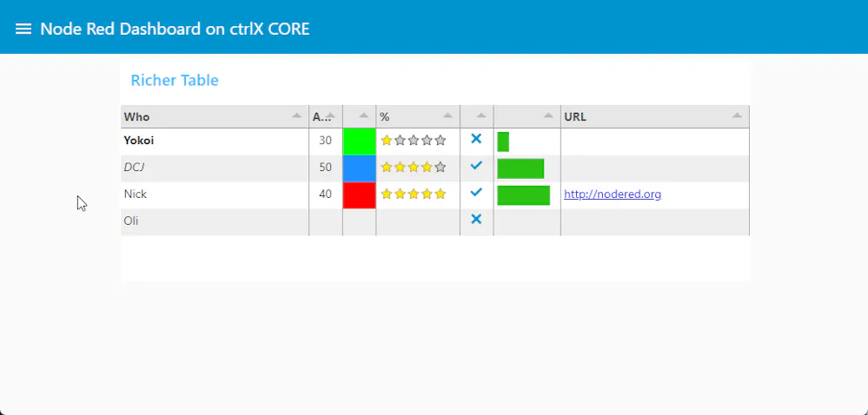This screenshot has height=415, width=868.
Task: Click the check mark in Nick's row
Action: point(476,193)
